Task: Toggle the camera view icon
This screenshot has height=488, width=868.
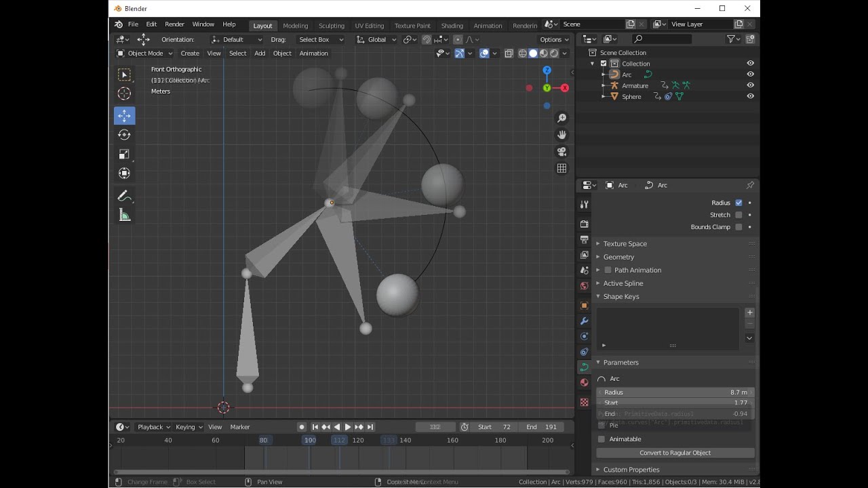Action: 561,152
